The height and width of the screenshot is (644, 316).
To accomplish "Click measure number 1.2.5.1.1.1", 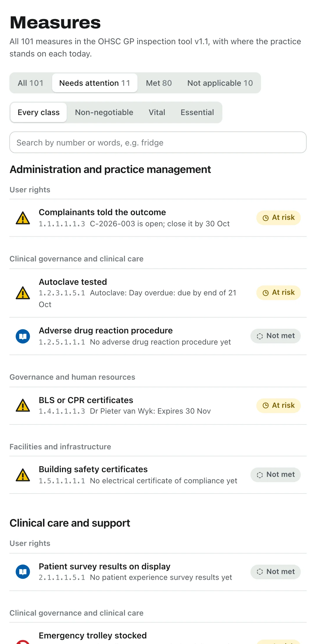I will [x=62, y=342].
